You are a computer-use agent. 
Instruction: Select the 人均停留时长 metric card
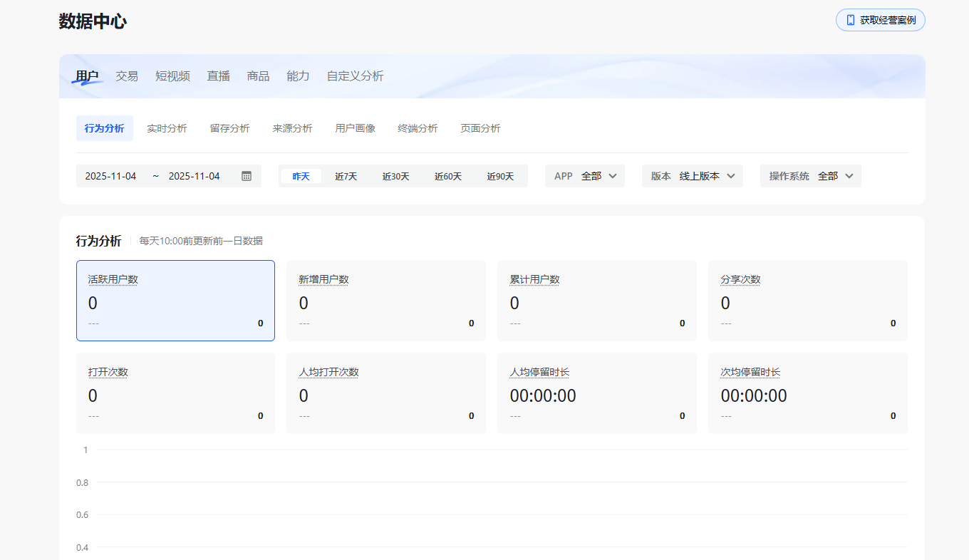point(596,393)
